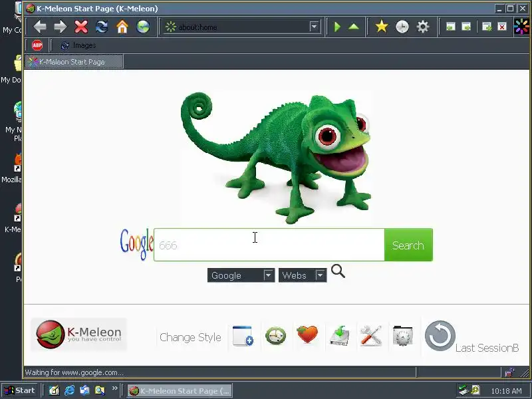Open the URL bar dropdown arrow
This screenshot has width=532, height=399.
(x=314, y=27)
